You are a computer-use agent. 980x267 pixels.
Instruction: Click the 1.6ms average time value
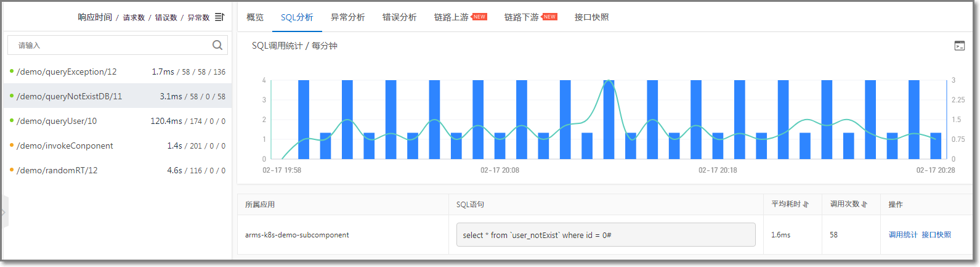click(780, 235)
